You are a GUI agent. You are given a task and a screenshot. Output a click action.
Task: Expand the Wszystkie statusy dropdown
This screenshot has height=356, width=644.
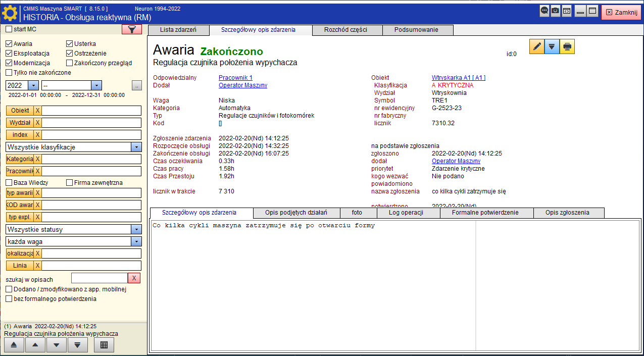click(x=136, y=229)
